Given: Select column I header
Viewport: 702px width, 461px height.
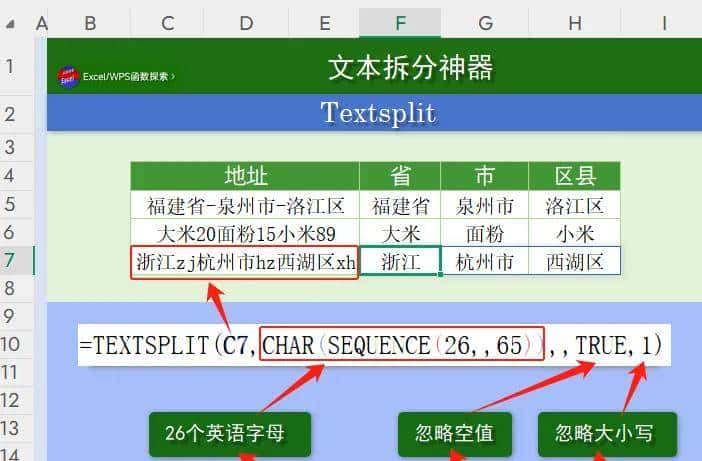Looking at the screenshot, I should [662, 23].
